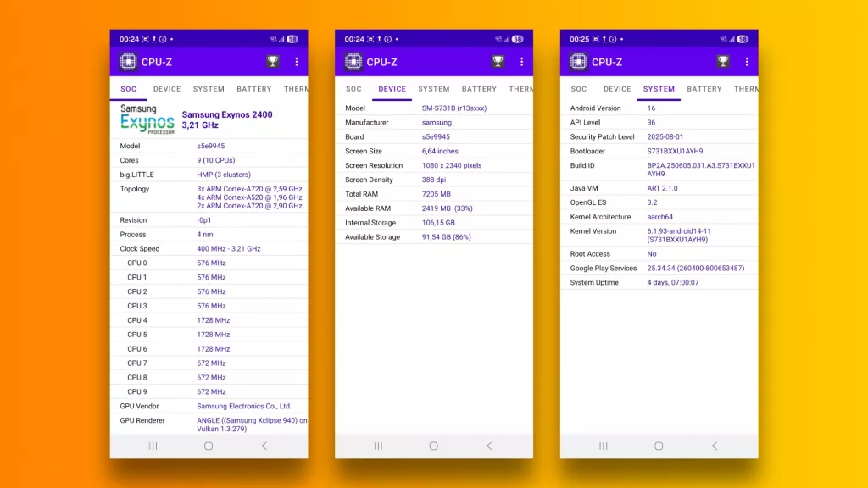Tap the recent apps button in the middle phone
This screenshot has height=488, width=868.
tap(378, 446)
